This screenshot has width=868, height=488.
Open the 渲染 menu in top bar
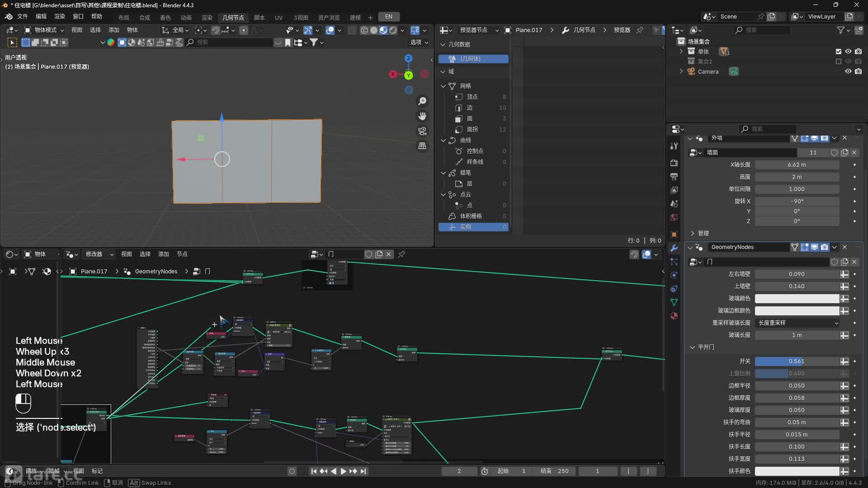60,17
